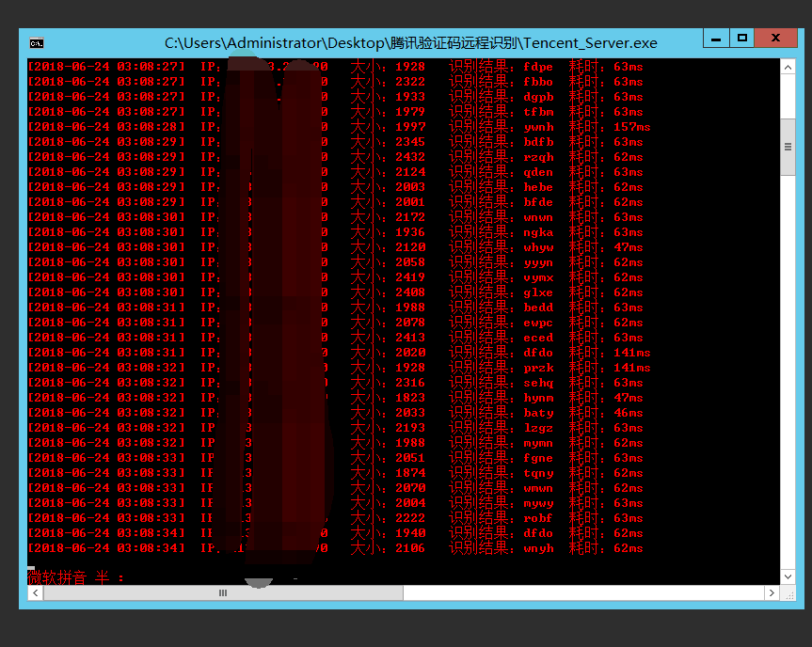
Task: Click the Tencent_Server.exe title bar text
Action: pyautogui.click(x=410, y=43)
